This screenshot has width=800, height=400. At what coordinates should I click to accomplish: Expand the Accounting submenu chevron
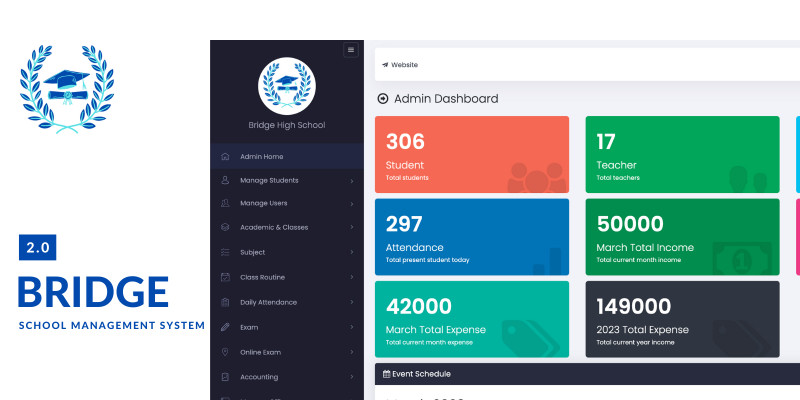tap(352, 377)
